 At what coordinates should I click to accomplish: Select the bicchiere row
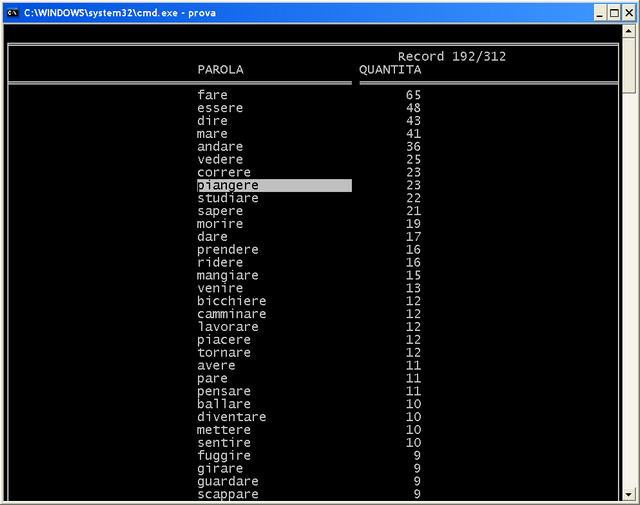tap(232, 302)
